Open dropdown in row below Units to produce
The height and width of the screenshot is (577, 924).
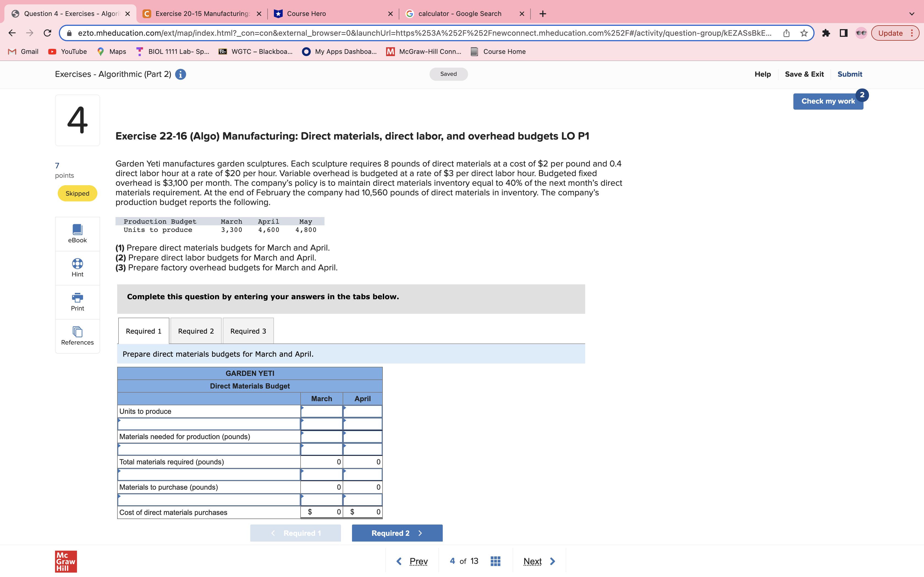(x=209, y=424)
